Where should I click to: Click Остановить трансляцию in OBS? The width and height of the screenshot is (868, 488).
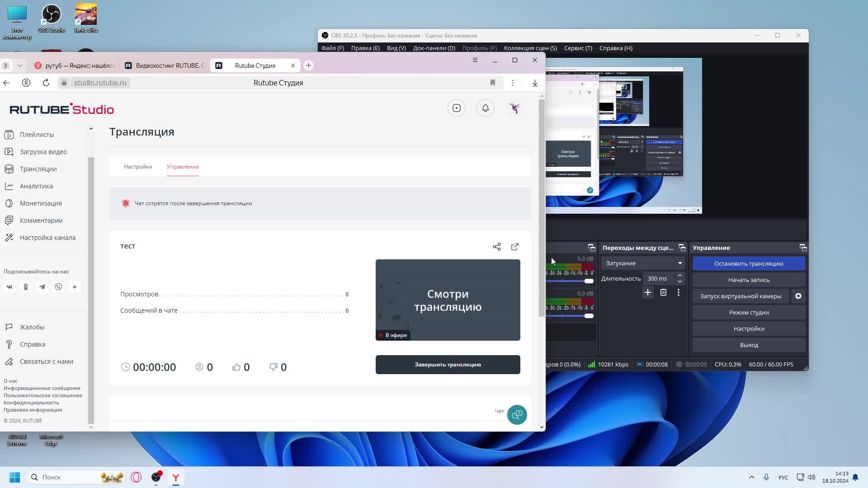749,263
